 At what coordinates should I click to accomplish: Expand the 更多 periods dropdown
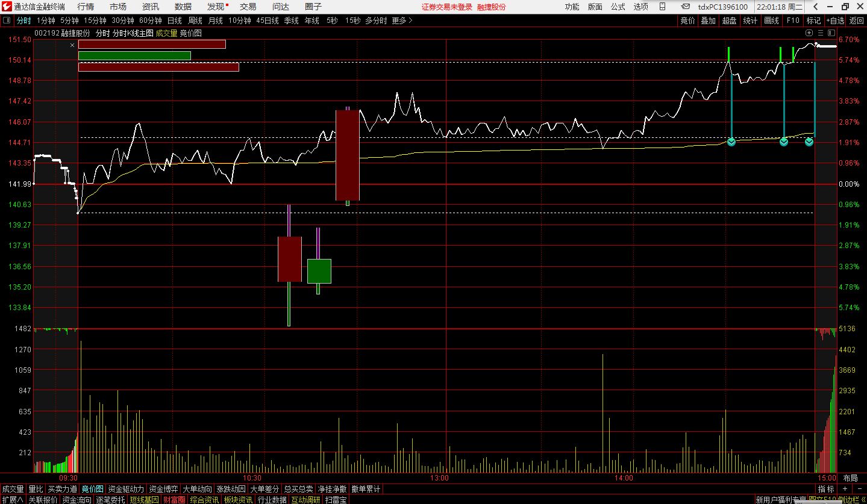(402, 20)
